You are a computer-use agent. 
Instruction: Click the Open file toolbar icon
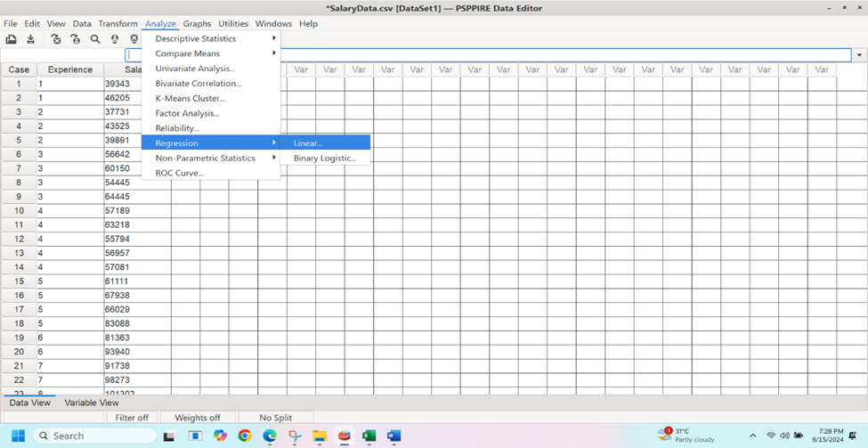point(11,39)
